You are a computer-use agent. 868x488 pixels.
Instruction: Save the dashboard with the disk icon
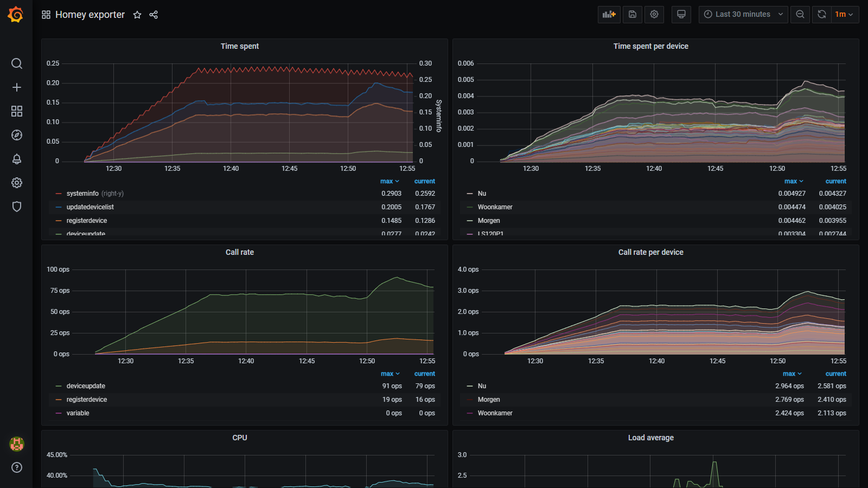pos(633,15)
